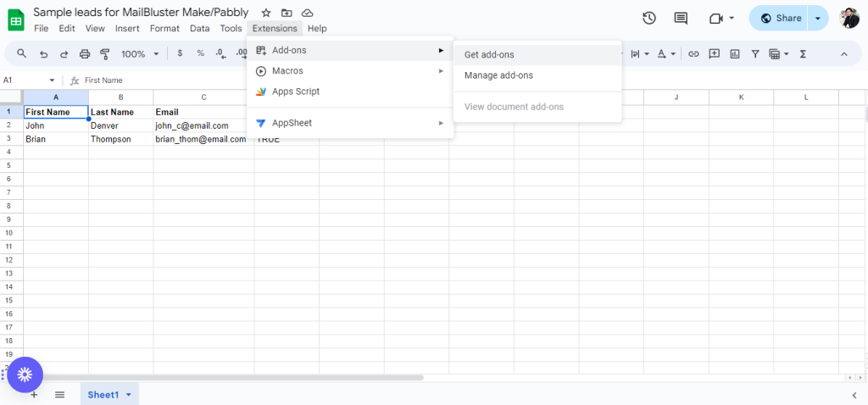Open the Tools menu
Screen dimensions: 868x405
[231, 28]
